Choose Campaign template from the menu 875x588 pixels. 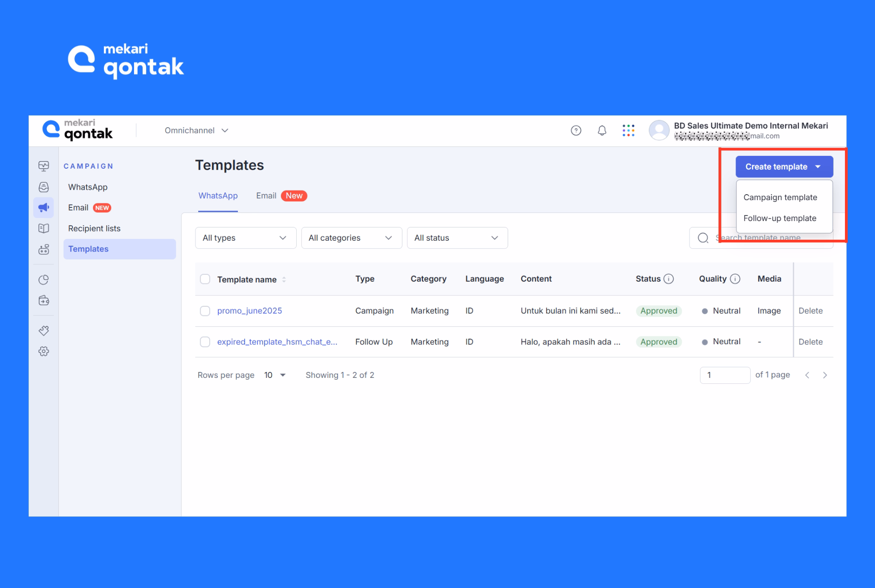[780, 197]
